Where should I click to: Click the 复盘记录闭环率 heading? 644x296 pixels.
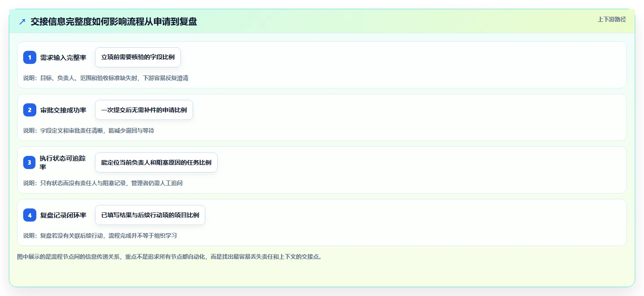[63, 215]
